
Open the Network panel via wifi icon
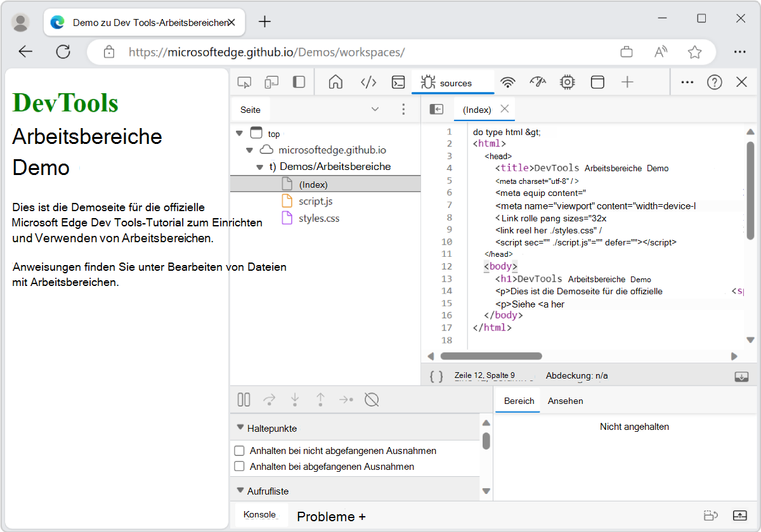point(507,82)
